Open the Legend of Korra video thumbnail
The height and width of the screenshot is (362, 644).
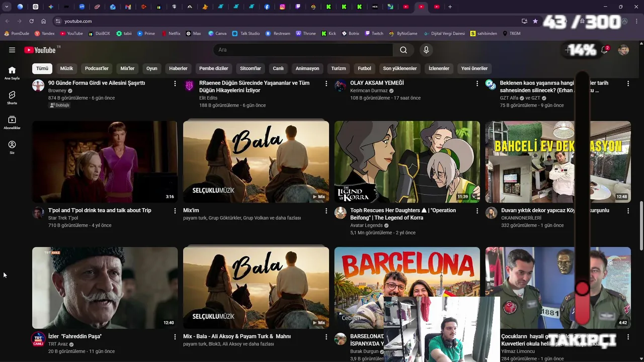pyautogui.click(x=407, y=162)
